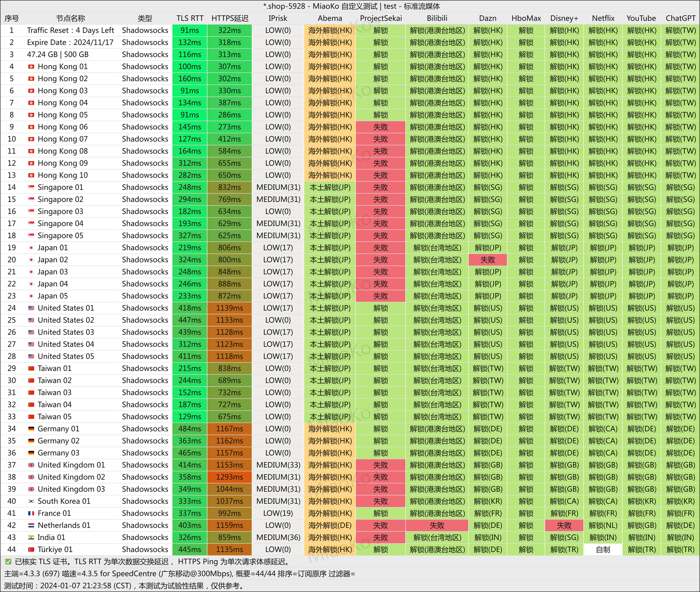
Task: Click the flag icon beside Singapore 03
Action: pos(31,212)
